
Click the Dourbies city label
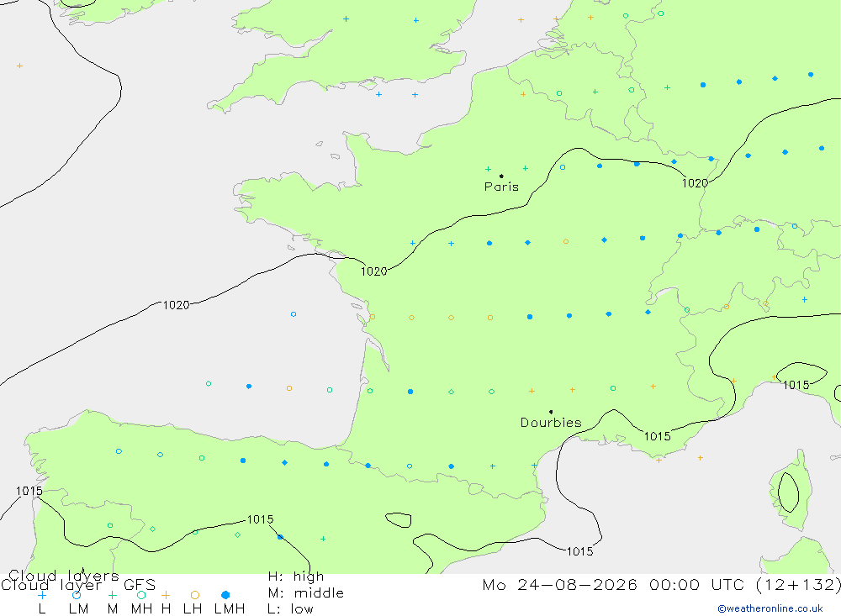(x=551, y=423)
